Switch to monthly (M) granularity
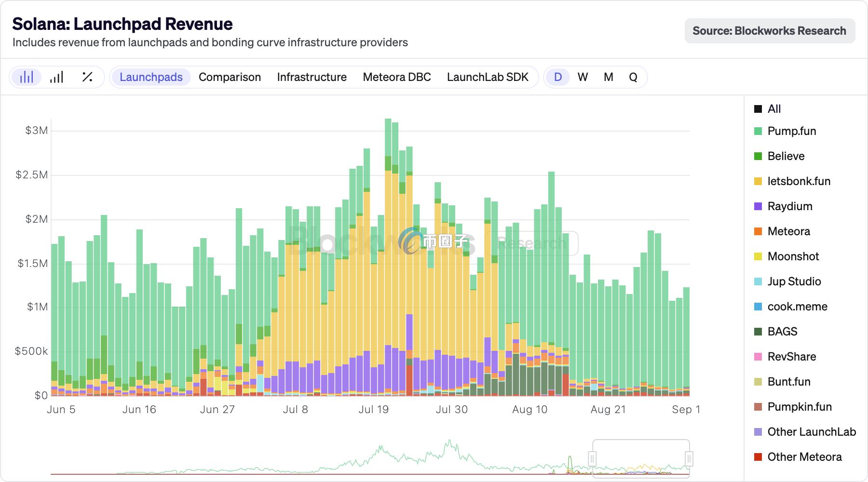The image size is (868, 482). 608,77
